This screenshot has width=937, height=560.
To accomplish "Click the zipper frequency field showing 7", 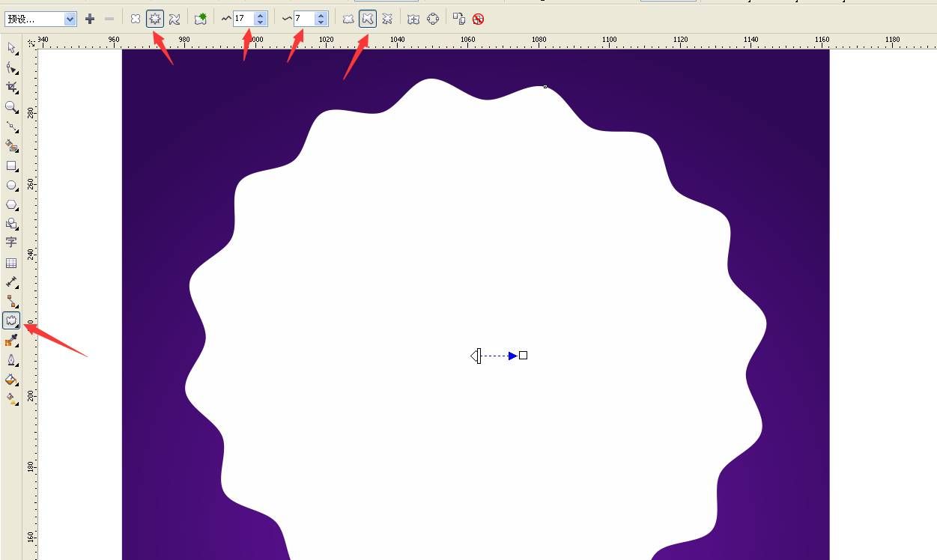I will point(304,19).
